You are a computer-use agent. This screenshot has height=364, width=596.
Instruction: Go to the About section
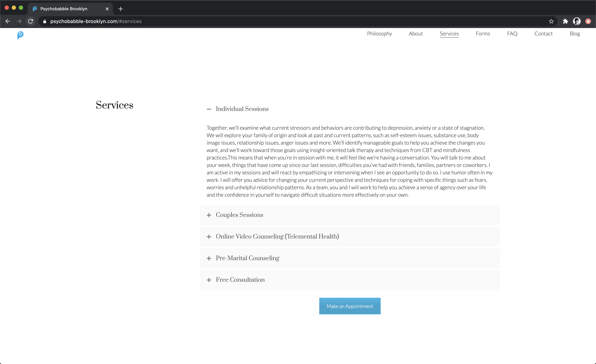416,34
